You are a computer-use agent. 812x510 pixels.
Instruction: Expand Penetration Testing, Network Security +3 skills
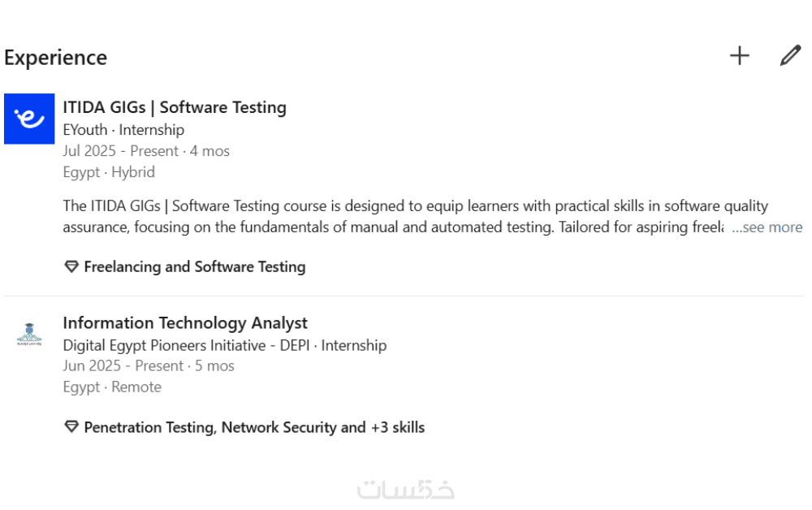tap(254, 427)
